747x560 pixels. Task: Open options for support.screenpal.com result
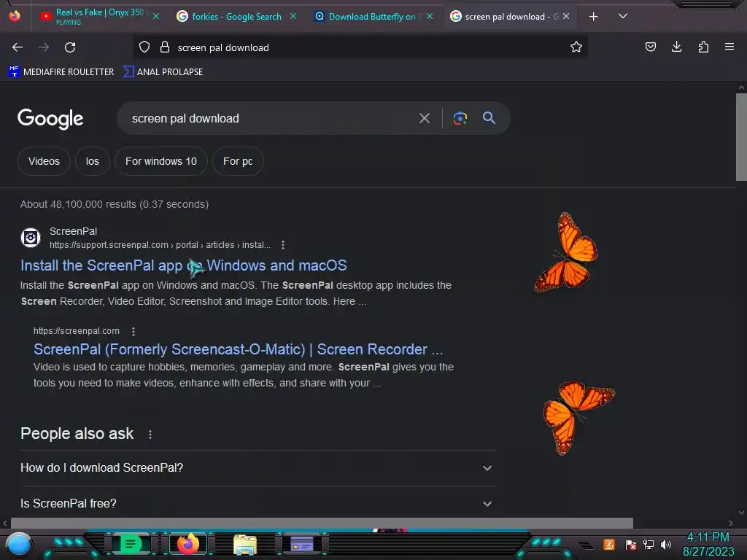click(283, 245)
